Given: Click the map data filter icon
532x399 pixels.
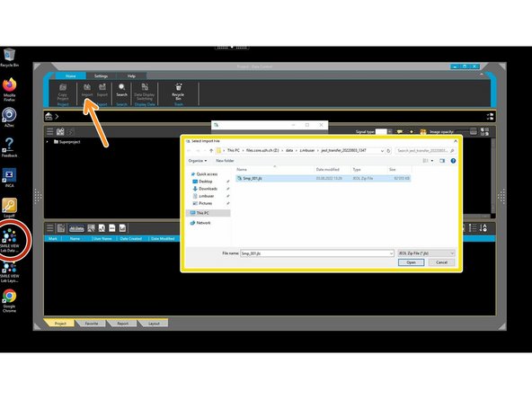Looking at the screenshot, I should click(x=122, y=228).
